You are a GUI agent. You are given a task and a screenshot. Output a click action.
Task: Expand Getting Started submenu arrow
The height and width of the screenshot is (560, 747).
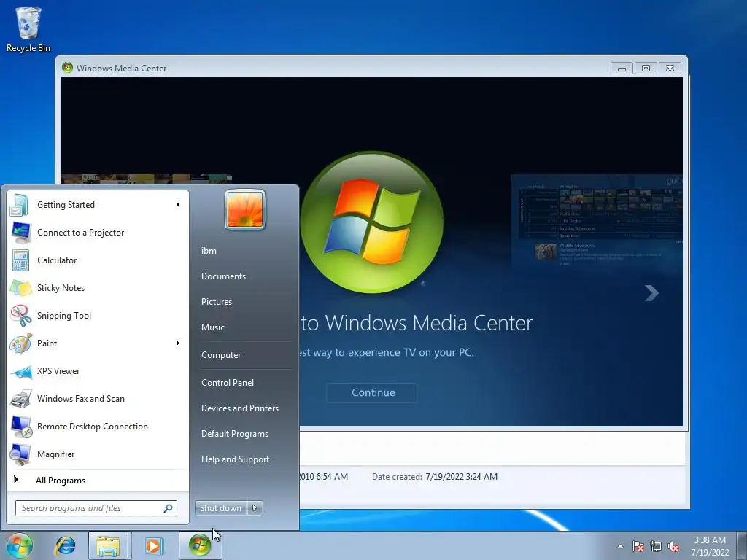(x=178, y=205)
